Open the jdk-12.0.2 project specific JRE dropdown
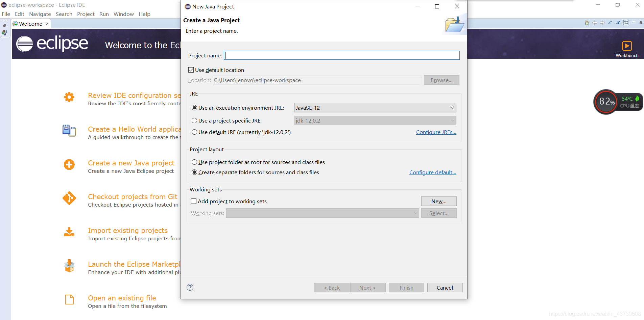644x320 pixels. [x=375, y=121]
